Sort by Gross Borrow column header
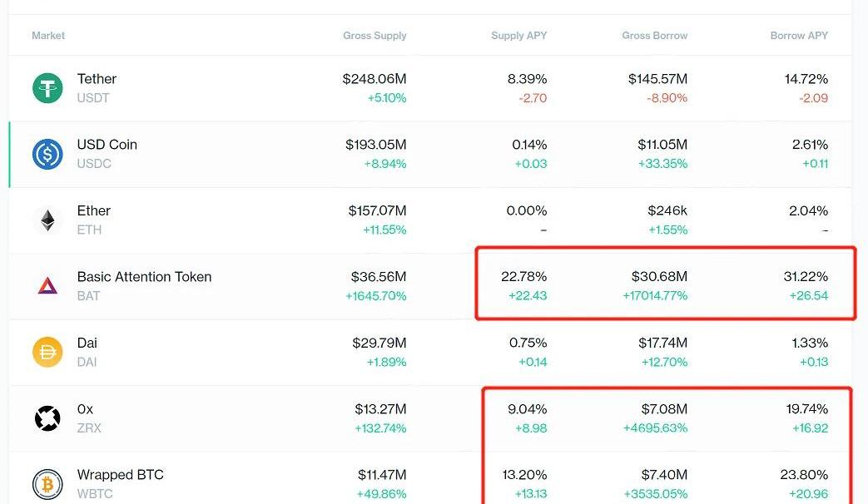Screen dimensions: 868x504 pos(654,36)
